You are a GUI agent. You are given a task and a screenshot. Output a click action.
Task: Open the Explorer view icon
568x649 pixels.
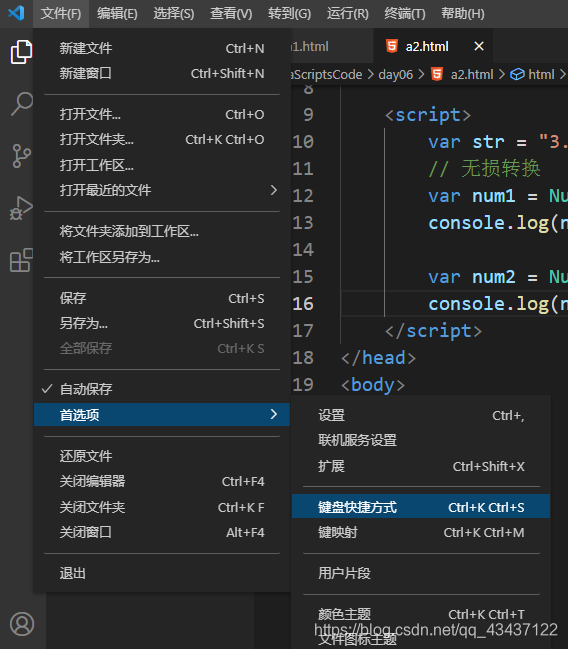(x=21, y=52)
